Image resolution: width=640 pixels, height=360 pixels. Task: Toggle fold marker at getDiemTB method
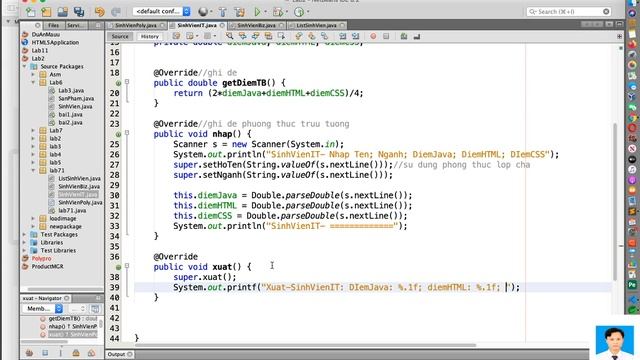pos(127,82)
